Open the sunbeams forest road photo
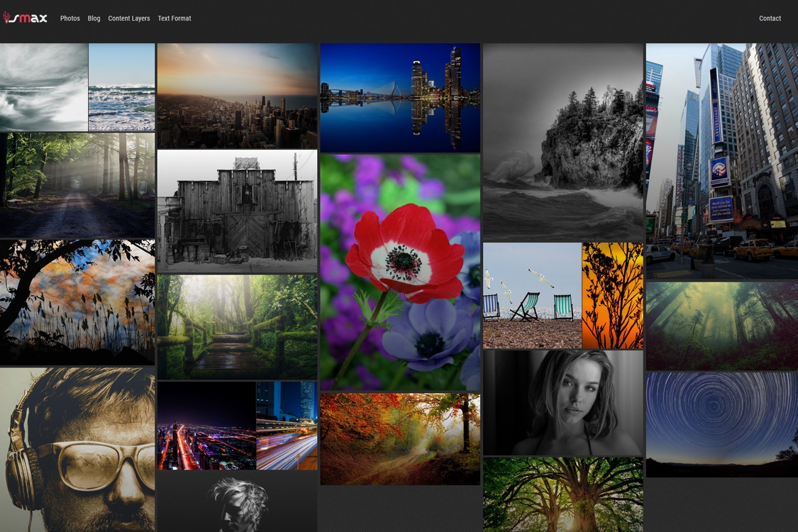 coord(77,185)
